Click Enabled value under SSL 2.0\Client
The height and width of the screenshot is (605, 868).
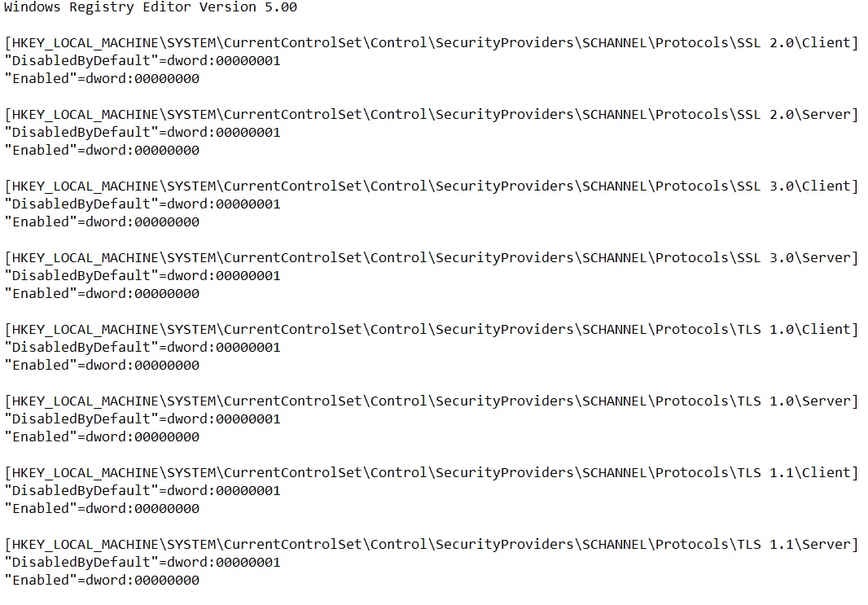tap(102, 79)
